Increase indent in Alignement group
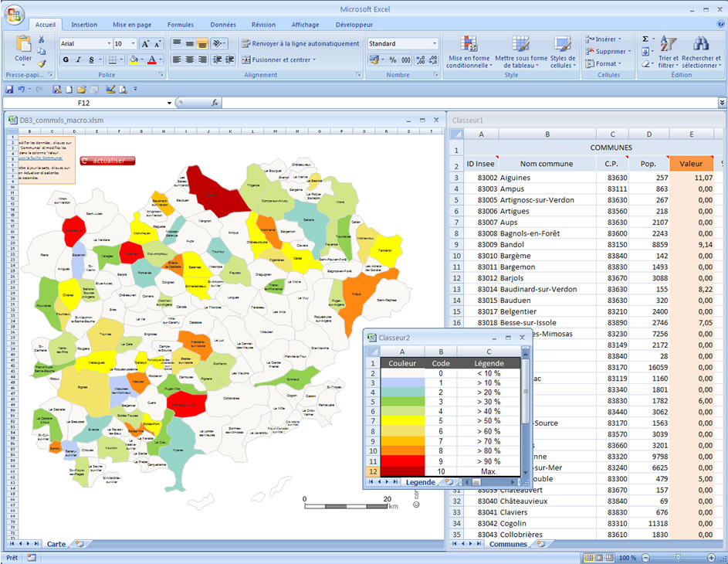Viewport: 728px width, 564px height. [230, 59]
